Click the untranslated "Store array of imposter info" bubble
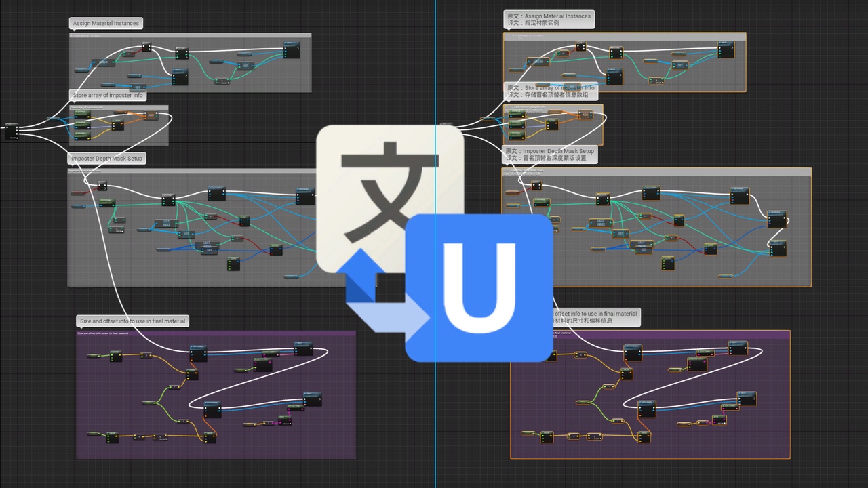This screenshot has width=868, height=488. point(108,96)
